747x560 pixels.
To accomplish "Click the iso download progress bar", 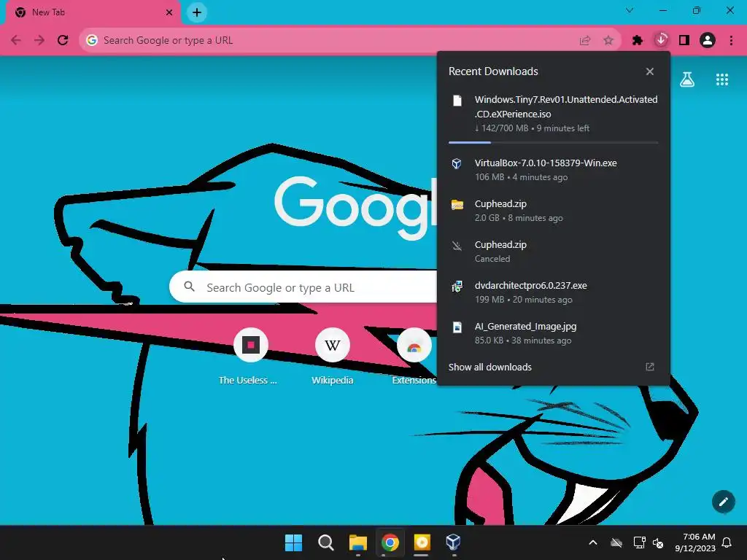I will coord(553,142).
